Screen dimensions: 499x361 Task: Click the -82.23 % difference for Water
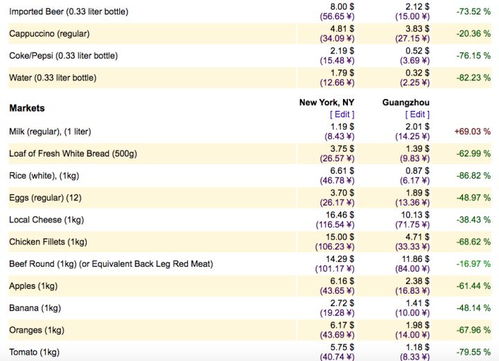pos(473,78)
